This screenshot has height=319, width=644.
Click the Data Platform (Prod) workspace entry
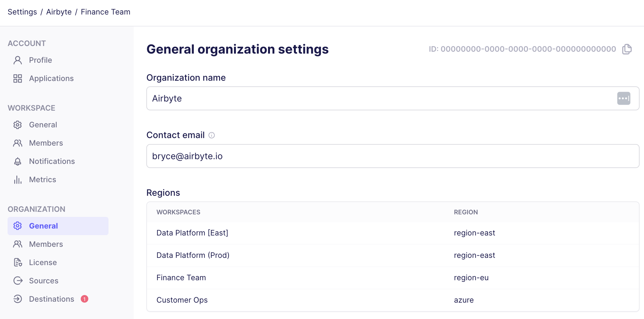pyautogui.click(x=193, y=255)
